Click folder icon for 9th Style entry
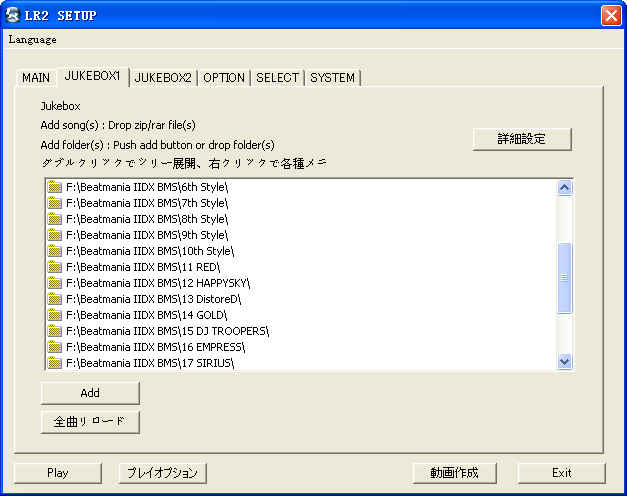627x496 pixels. click(54, 235)
